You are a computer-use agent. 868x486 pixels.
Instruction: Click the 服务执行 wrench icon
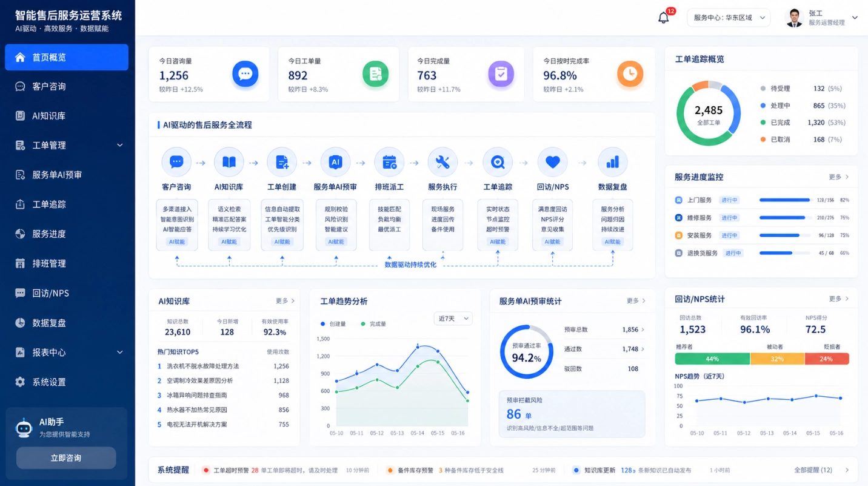click(x=442, y=162)
